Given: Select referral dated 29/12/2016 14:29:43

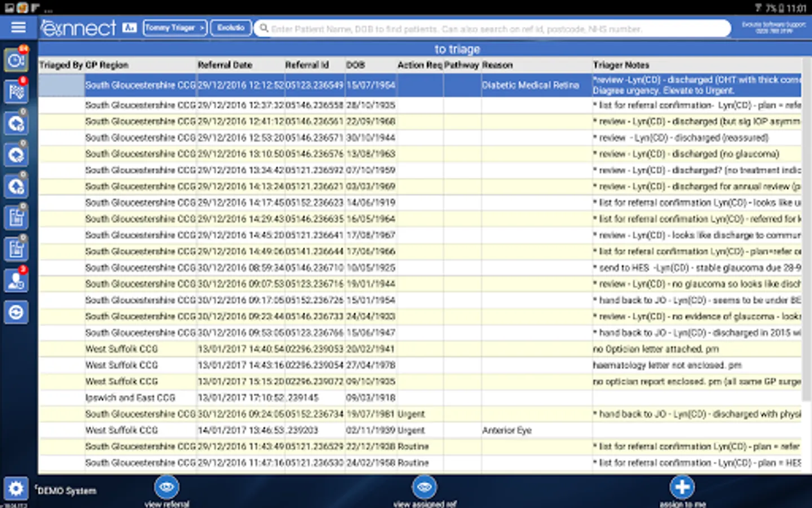Looking at the screenshot, I should [241, 219].
